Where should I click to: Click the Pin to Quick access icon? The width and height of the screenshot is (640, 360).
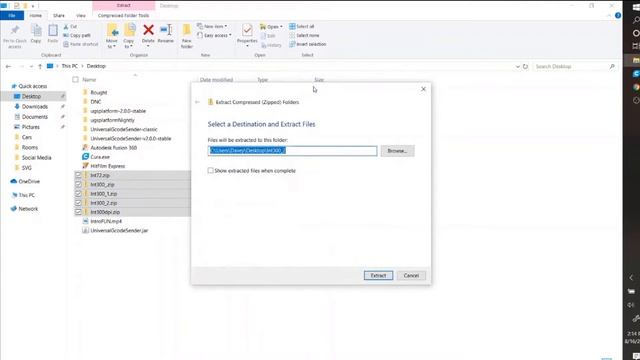pyautogui.click(x=15, y=31)
